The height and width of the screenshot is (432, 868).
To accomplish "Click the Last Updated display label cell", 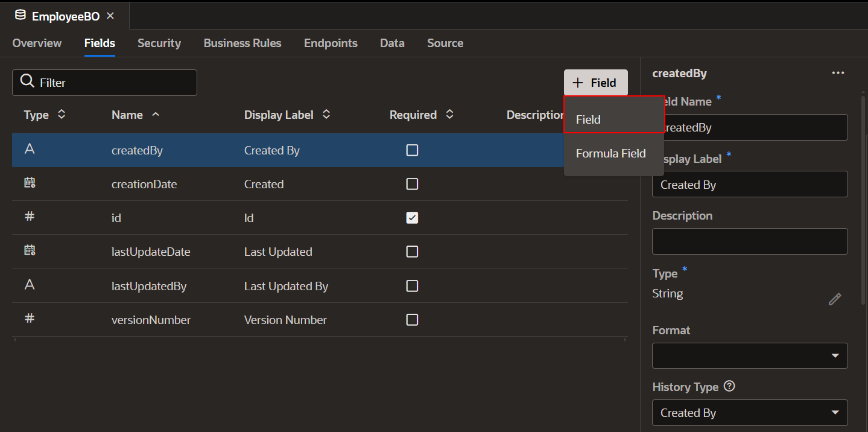I will click(278, 252).
